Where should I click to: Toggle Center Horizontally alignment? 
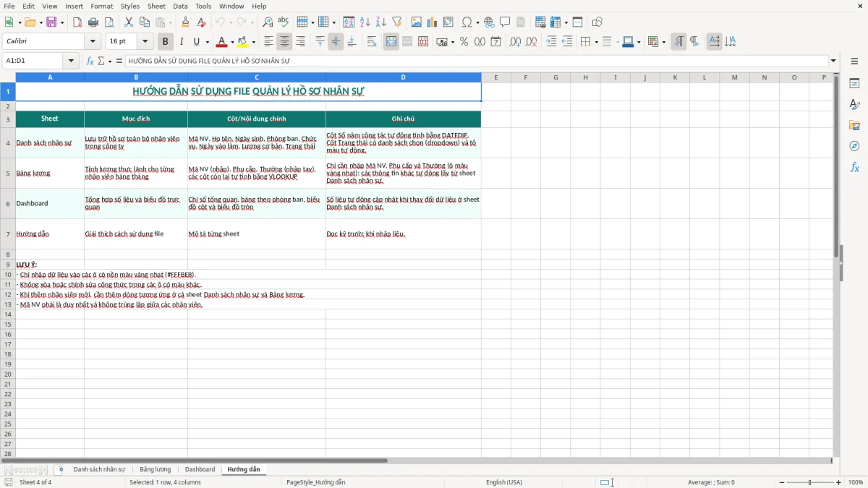pos(284,42)
